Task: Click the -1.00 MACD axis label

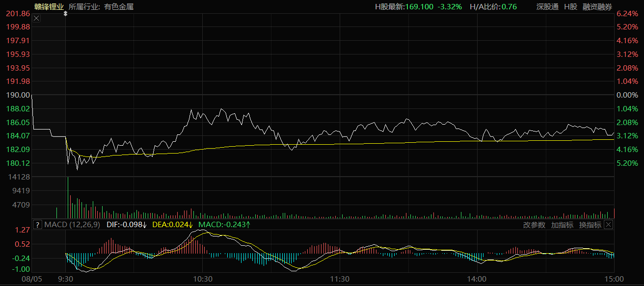Action: [x=21, y=270]
